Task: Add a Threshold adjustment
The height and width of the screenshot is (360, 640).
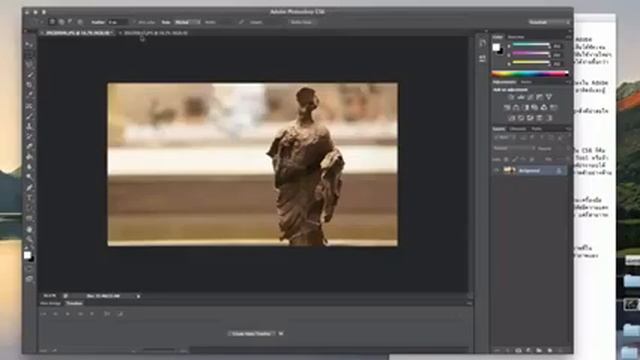Action: (x=530, y=118)
